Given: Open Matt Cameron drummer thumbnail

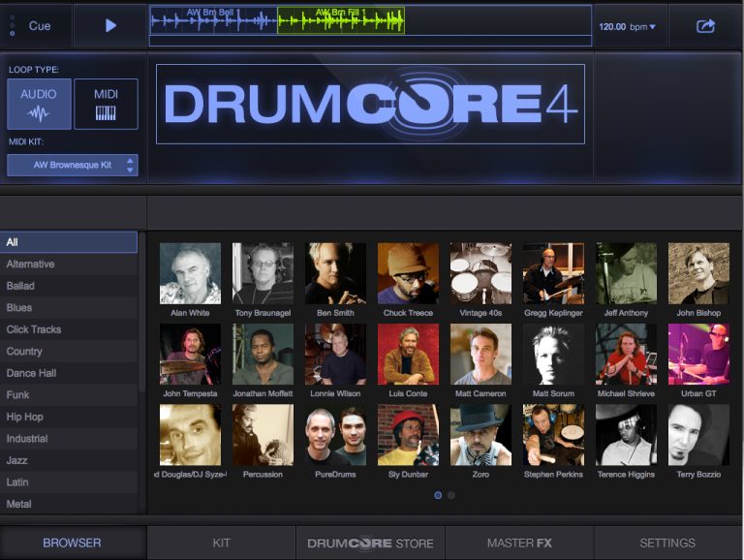Looking at the screenshot, I should pyautogui.click(x=480, y=354).
